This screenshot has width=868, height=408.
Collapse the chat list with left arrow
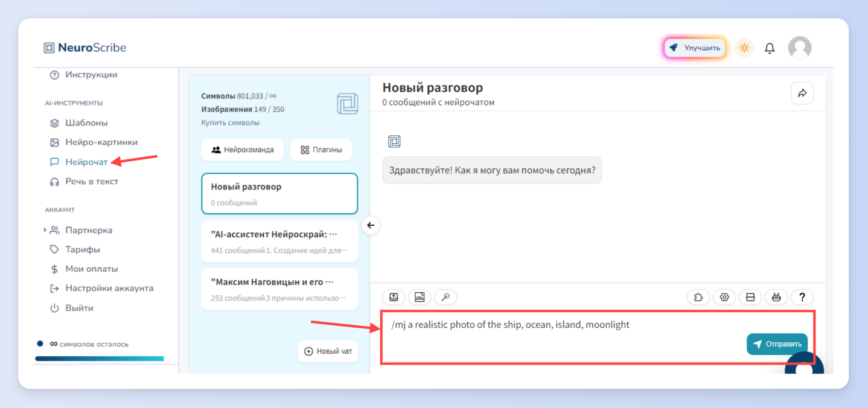[x=371, y=225]
